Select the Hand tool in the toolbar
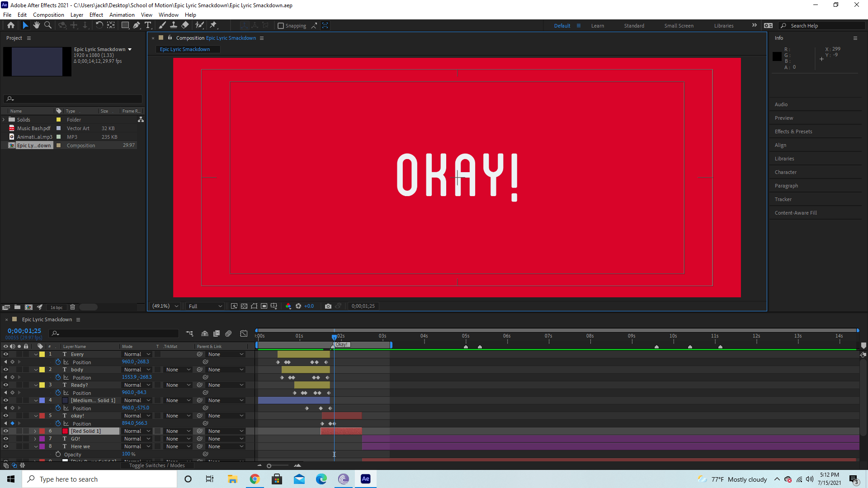 pos(37,25)
